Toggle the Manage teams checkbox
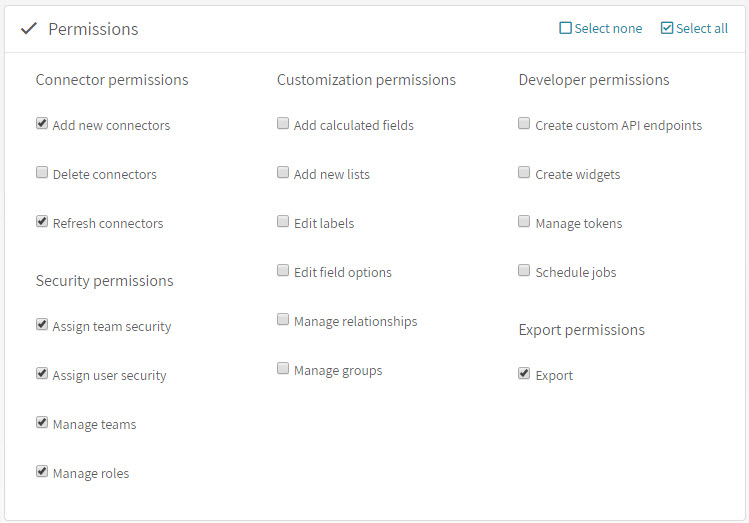The height and width of the screenshot is (523, 749). tap(42, 422)
